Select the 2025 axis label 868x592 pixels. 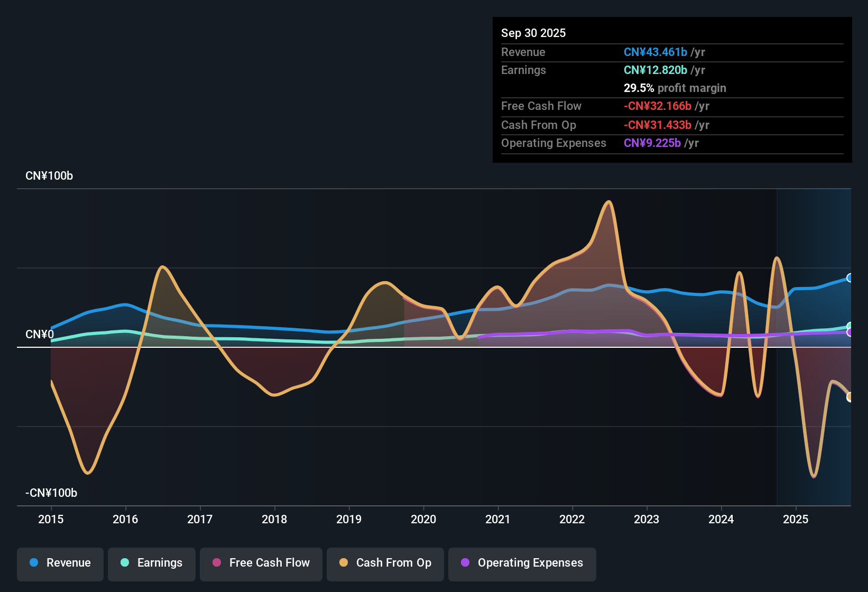(797, 520)
